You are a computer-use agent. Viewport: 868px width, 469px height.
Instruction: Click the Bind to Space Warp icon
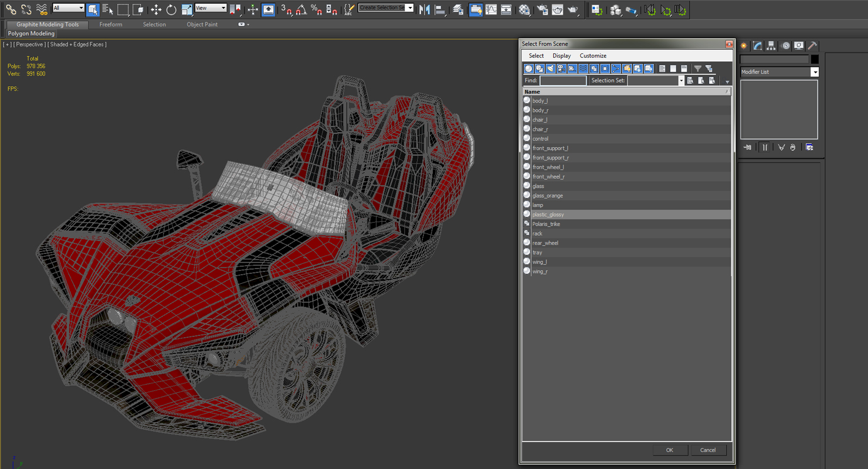point(42,9)
